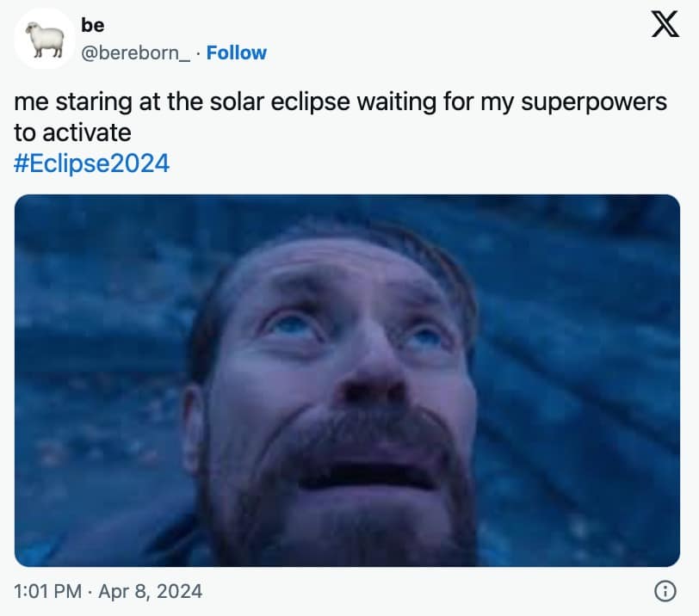Open the eclipse meme image
The height and width of the screenshot is (616, 699).
click(x=347, y=380)
